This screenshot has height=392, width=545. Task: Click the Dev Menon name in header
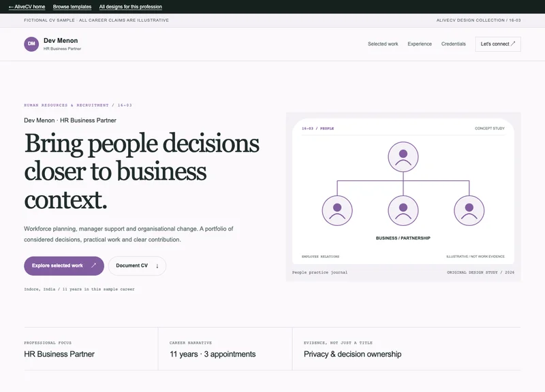tap(61, 41)
